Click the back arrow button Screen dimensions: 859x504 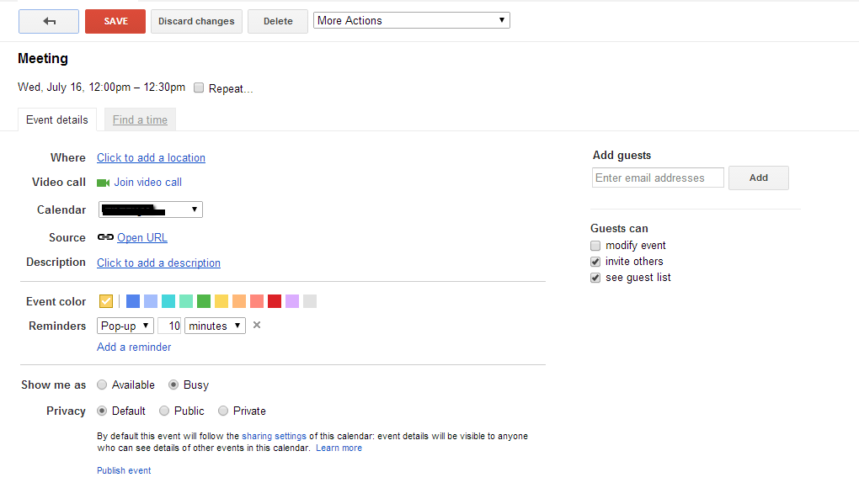coord(49,21)
